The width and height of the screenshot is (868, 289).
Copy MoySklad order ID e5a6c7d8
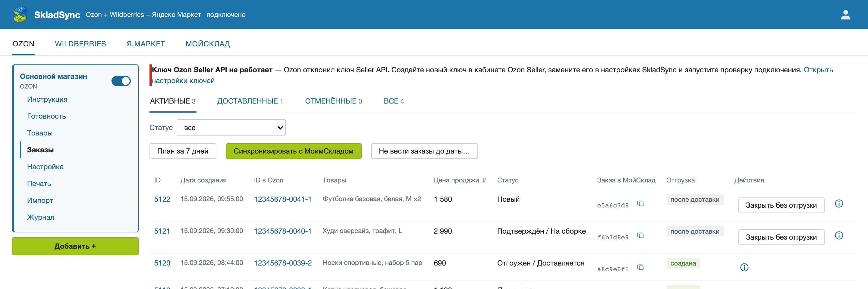point(640,204)
